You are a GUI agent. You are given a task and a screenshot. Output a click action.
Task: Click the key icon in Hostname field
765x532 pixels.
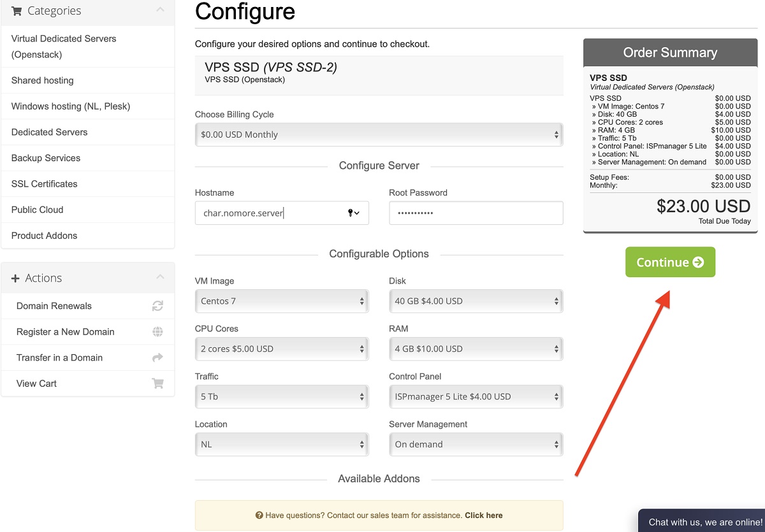[351, 213]
